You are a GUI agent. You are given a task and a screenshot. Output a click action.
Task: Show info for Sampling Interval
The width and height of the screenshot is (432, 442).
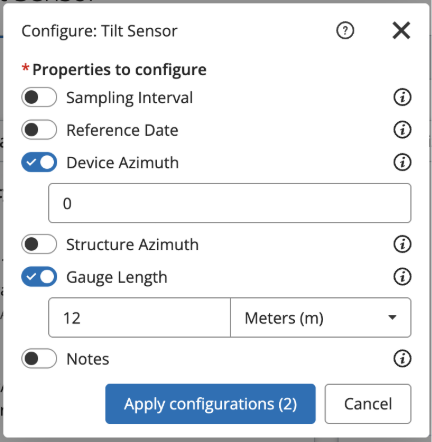coord(402,97)
